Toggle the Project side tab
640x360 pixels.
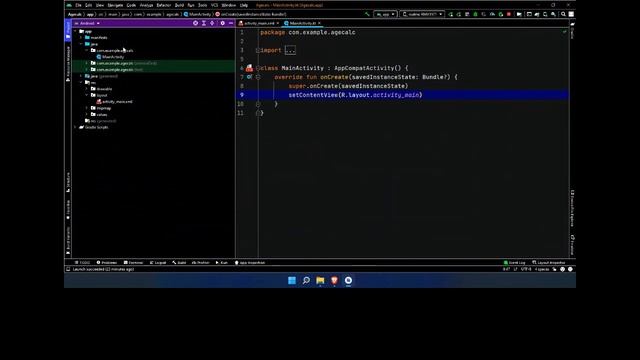pos(68,30)
